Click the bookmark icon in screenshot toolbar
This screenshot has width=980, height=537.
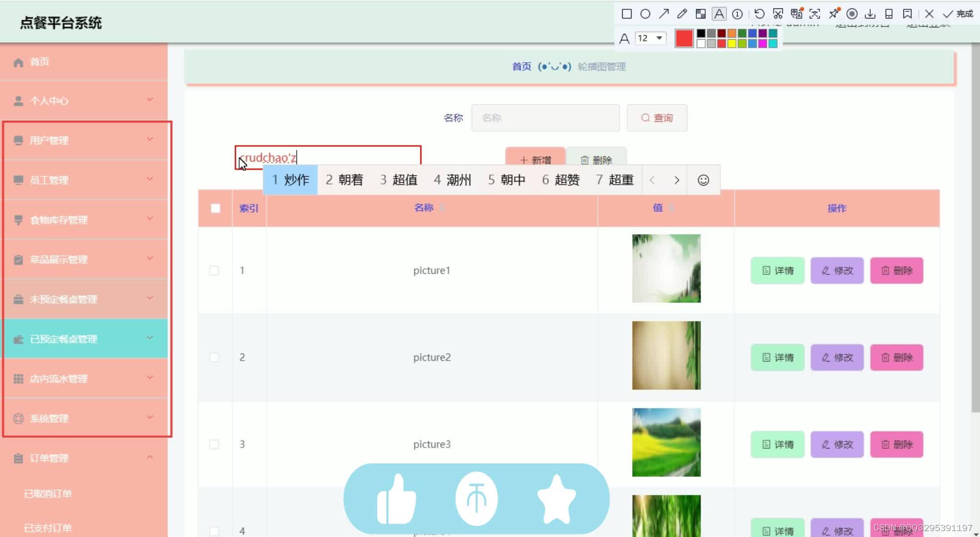point(907,14)
